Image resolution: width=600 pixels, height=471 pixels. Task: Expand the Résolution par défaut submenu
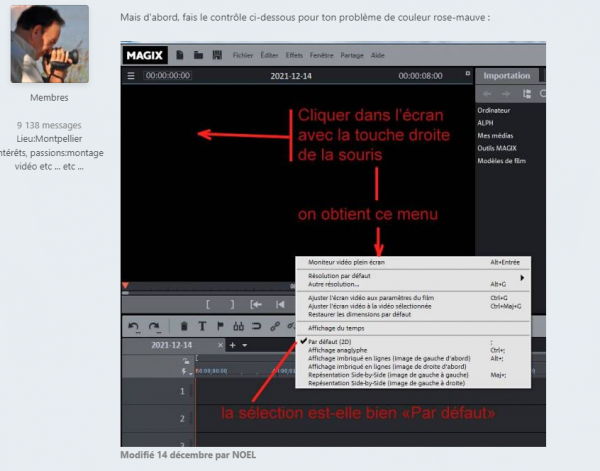pos(413,276)
